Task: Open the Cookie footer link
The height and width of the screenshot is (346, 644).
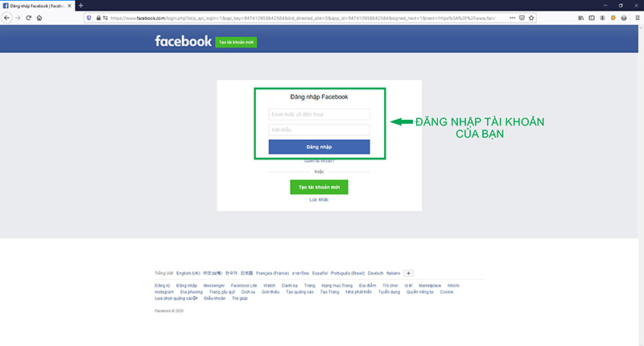Action: [447, 292]
